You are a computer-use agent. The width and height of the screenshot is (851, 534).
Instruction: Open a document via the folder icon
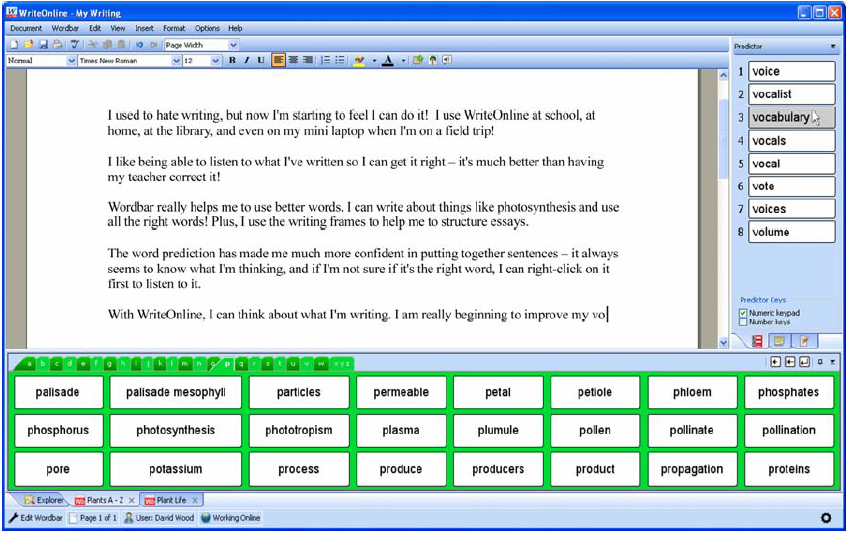pyautogui.click(x=28, y=45)
